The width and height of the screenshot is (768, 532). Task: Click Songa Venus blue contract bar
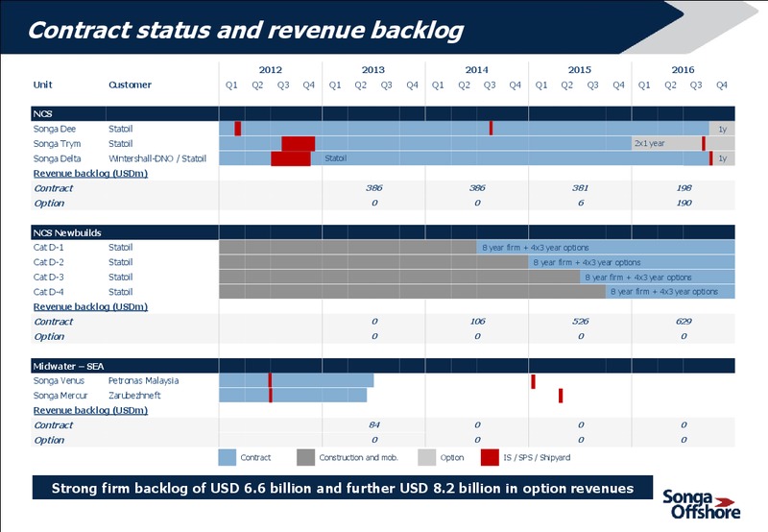click(x=297, y=380)
